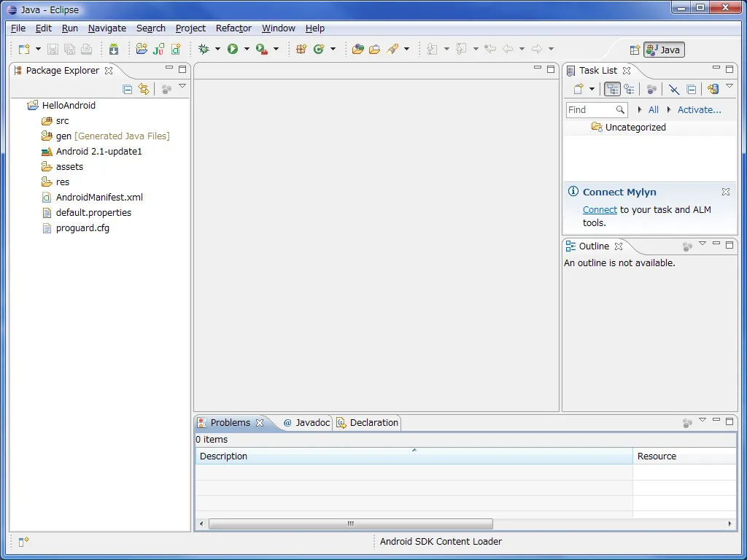Collapse all in the Task List toolbar

click(692, 89)
